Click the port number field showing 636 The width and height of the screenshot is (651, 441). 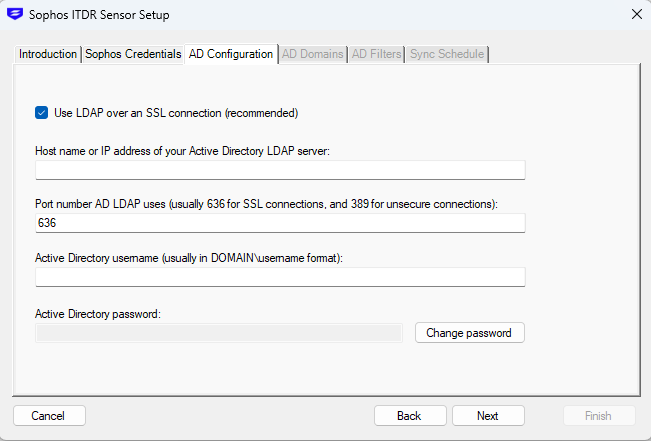click(280, 223)
